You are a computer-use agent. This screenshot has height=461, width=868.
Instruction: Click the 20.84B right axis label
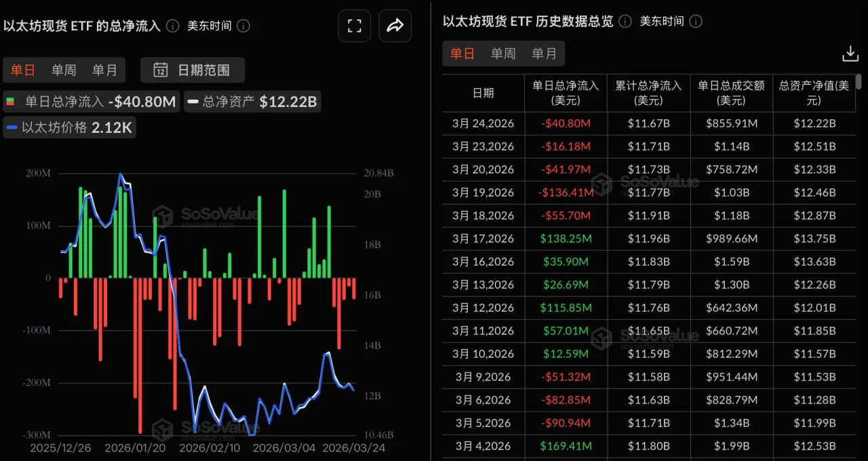point(378,173)
